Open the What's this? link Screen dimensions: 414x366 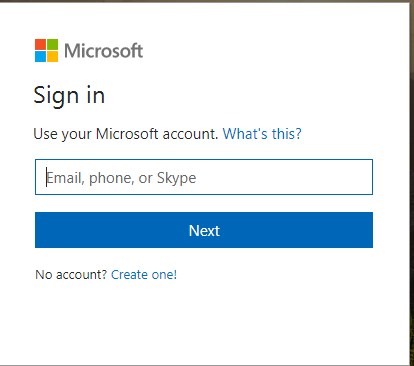click(262, 134)
